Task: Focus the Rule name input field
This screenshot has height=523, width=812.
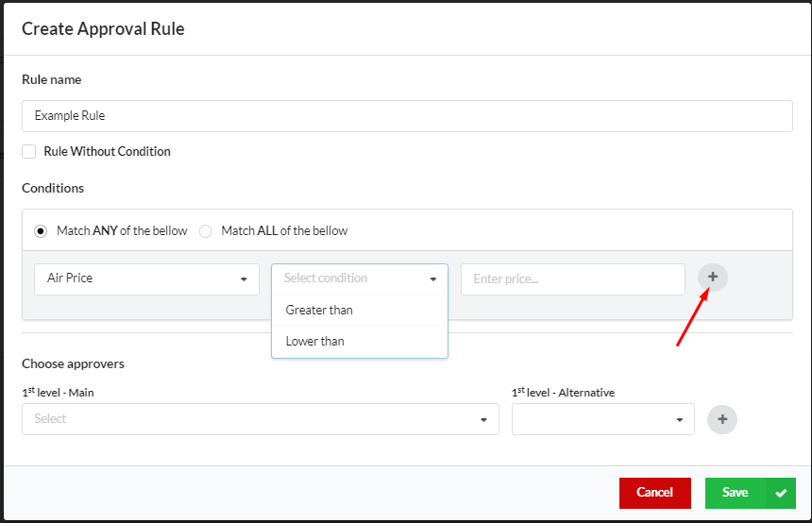Action: (x=407, y=116)
